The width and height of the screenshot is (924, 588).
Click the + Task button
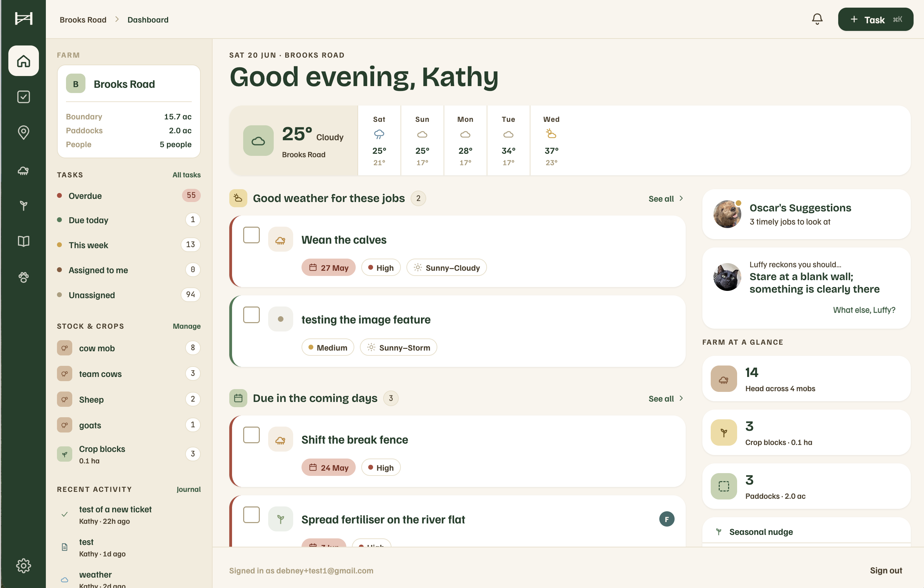[875, 19]
